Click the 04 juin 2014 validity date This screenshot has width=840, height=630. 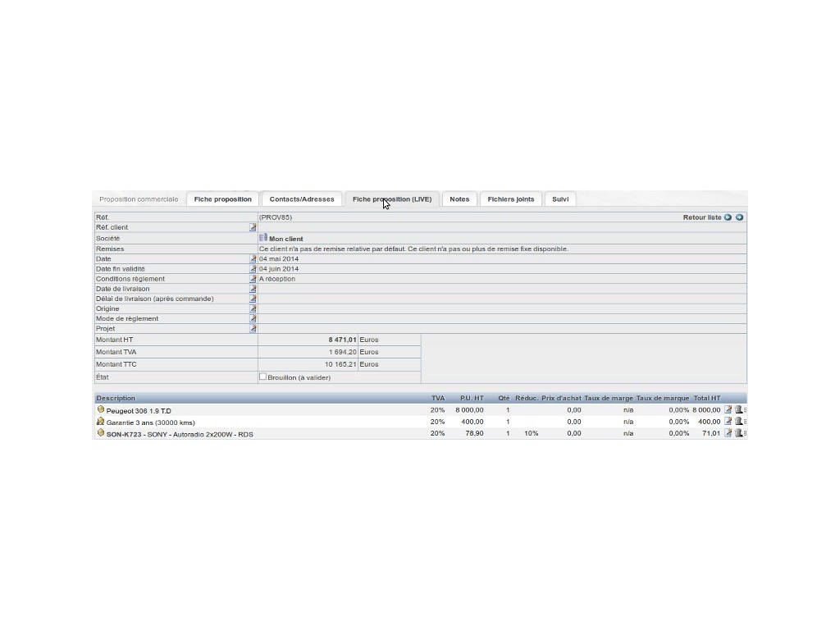coord(279,269)
